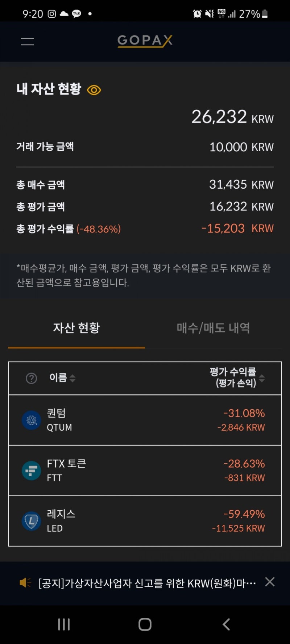Tap the speaker icon next to the notice
Image resolution: width=290 pixels, height=644 pixels.
click(24, 582)
